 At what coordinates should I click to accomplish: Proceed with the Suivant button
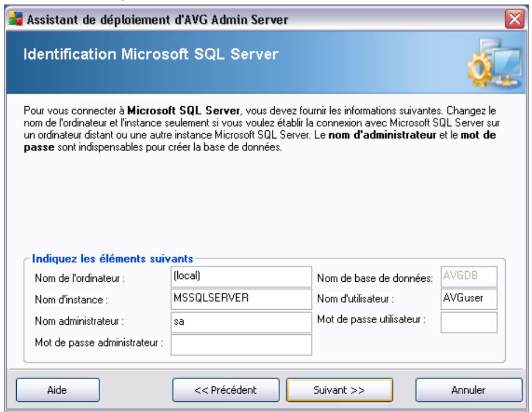[x=340, y=390]
